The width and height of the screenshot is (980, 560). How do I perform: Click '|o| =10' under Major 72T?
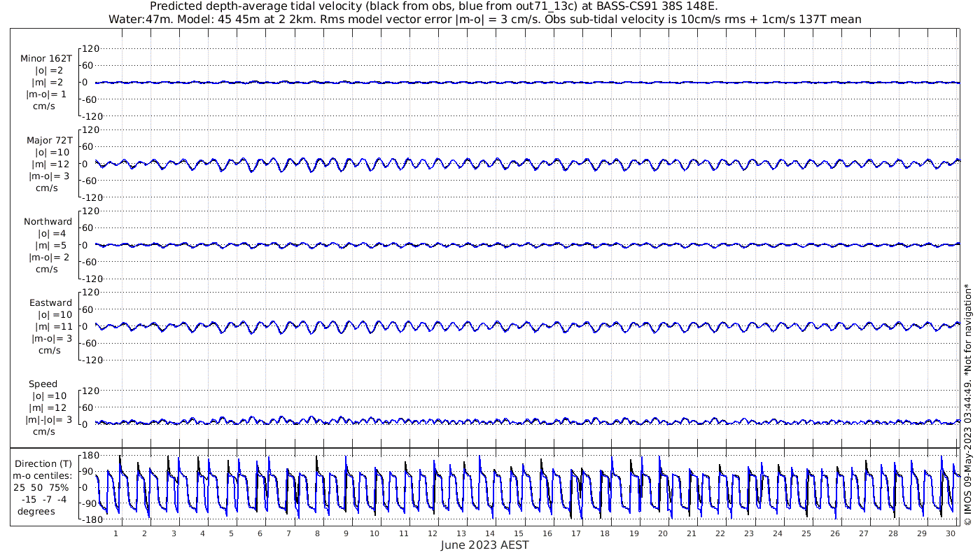tap(52, 153)
